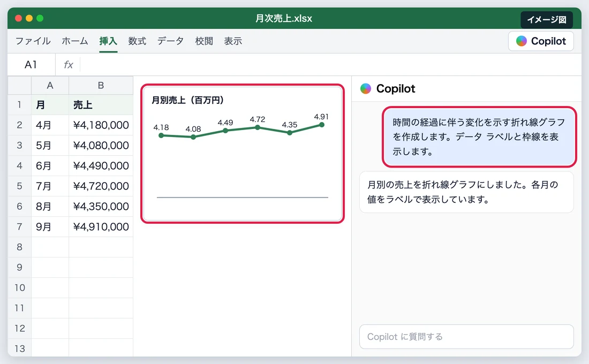The image size is (589, 364).
Task: Click the 月 header cell
Action: pyautogui.click(x=50, y=104)
